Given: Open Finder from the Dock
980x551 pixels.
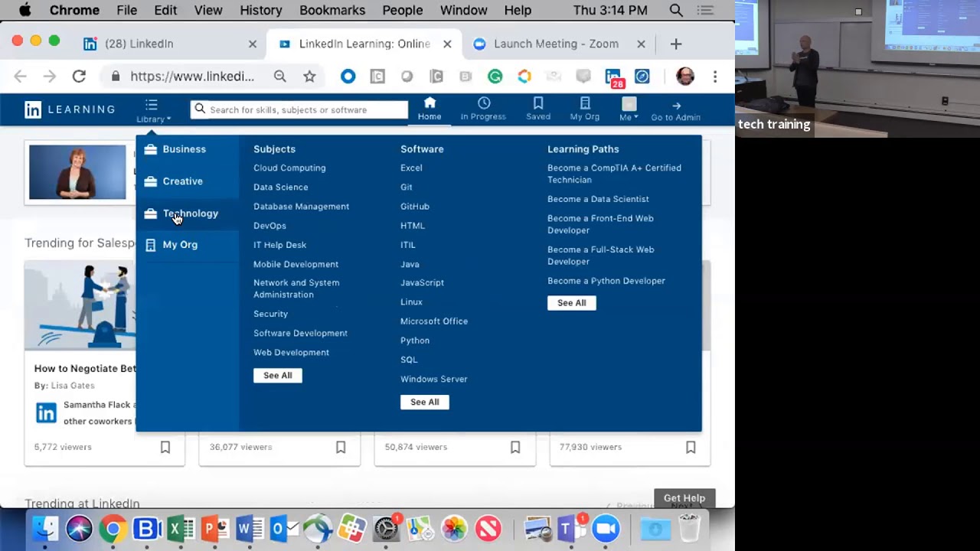Looking at the screenshot, I should coord(45,529).
